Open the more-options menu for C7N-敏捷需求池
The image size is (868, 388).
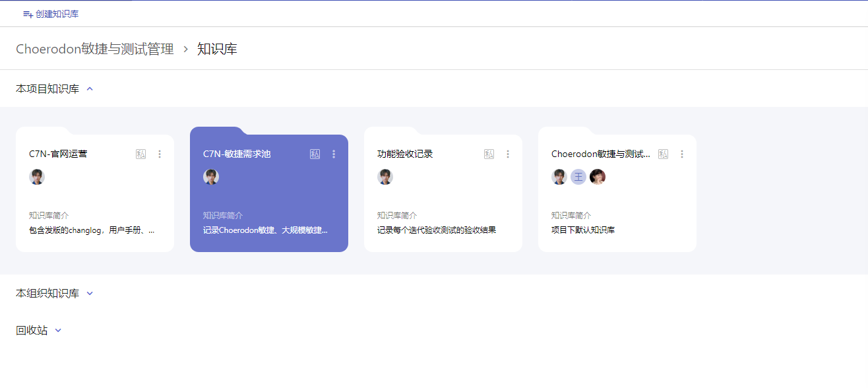334,154
